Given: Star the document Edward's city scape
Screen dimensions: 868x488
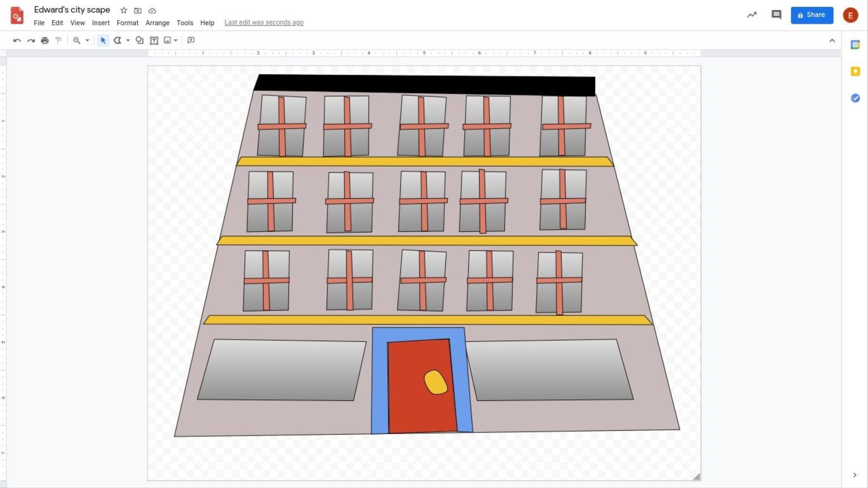Looking at the screenshot, I should [124, 10].
